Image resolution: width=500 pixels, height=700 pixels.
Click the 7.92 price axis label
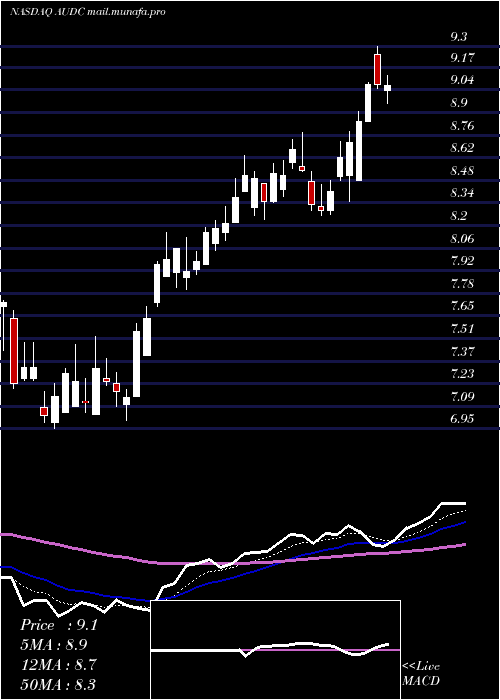[462, 261]
